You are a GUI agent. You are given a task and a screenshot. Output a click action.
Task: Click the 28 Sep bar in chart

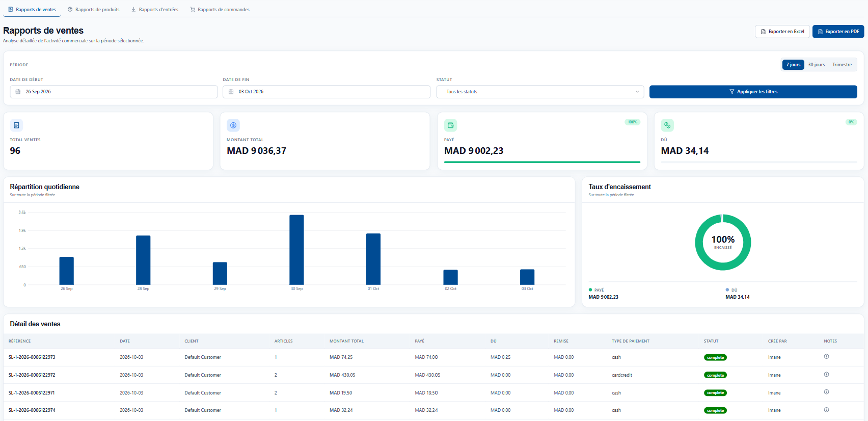pos(143,260)
